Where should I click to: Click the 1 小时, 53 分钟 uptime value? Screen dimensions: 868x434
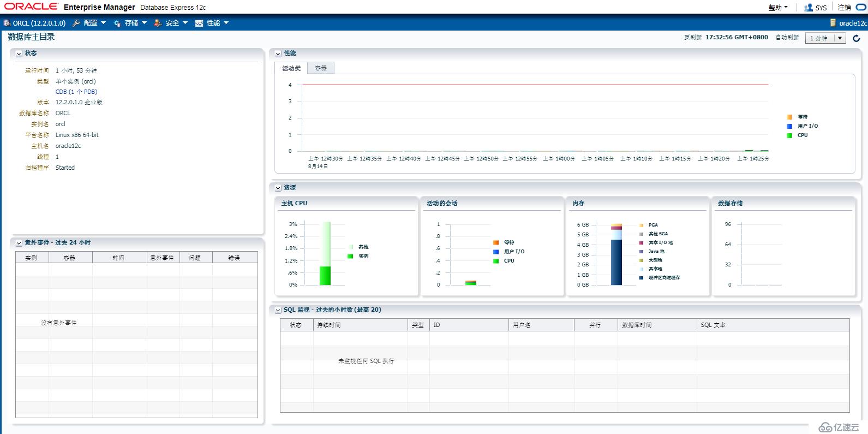tap(76, 70)
